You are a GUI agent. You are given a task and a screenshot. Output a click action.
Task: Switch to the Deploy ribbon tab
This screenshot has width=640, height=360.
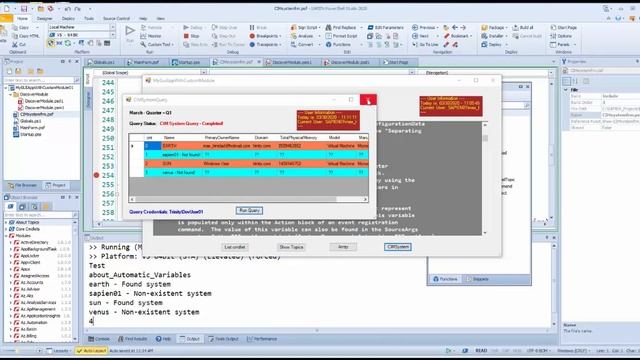[68, 18]
